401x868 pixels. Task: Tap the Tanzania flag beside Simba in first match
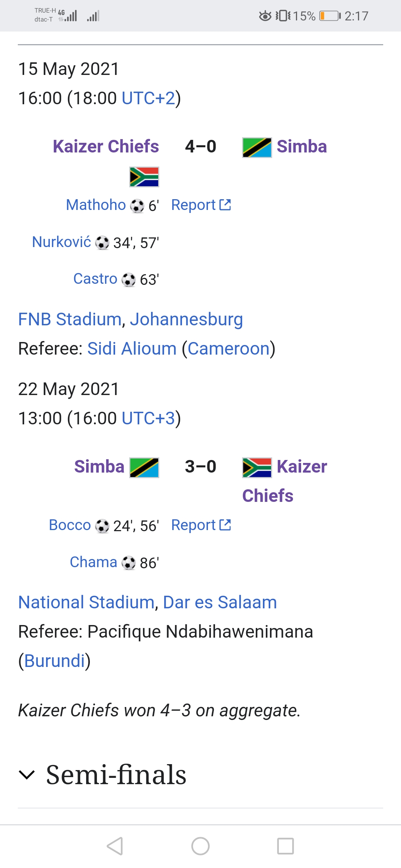[257, 148]
